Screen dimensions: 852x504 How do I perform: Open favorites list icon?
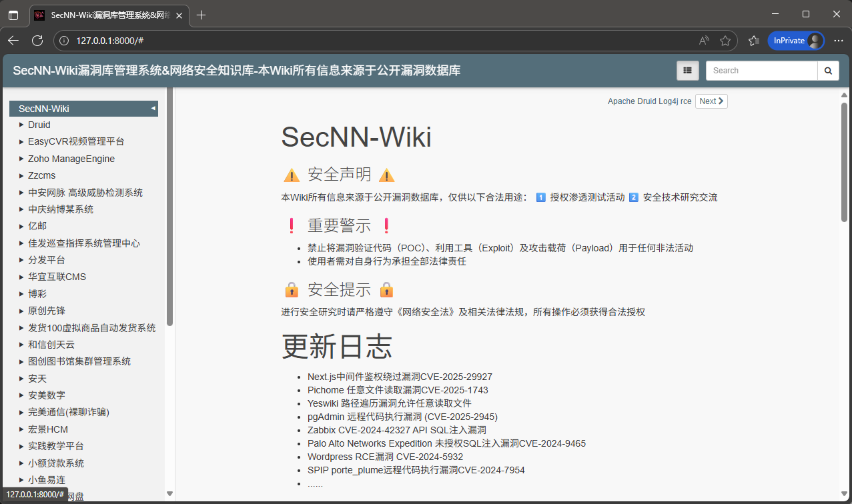click(754, 41)
